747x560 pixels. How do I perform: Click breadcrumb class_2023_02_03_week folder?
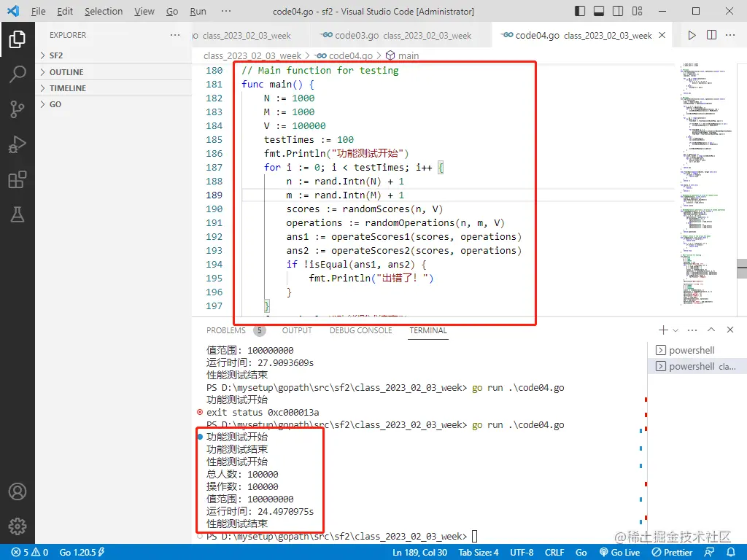(252, 55)
